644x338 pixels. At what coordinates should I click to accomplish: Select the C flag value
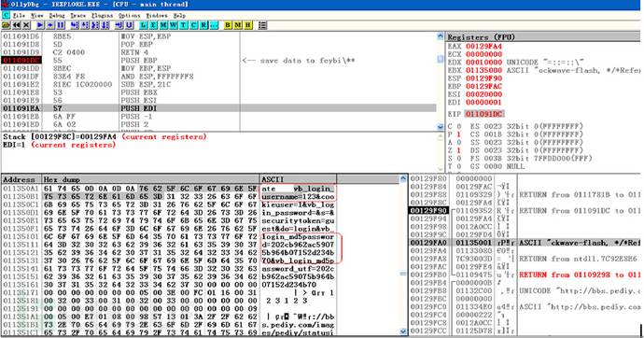click(459, 126)
